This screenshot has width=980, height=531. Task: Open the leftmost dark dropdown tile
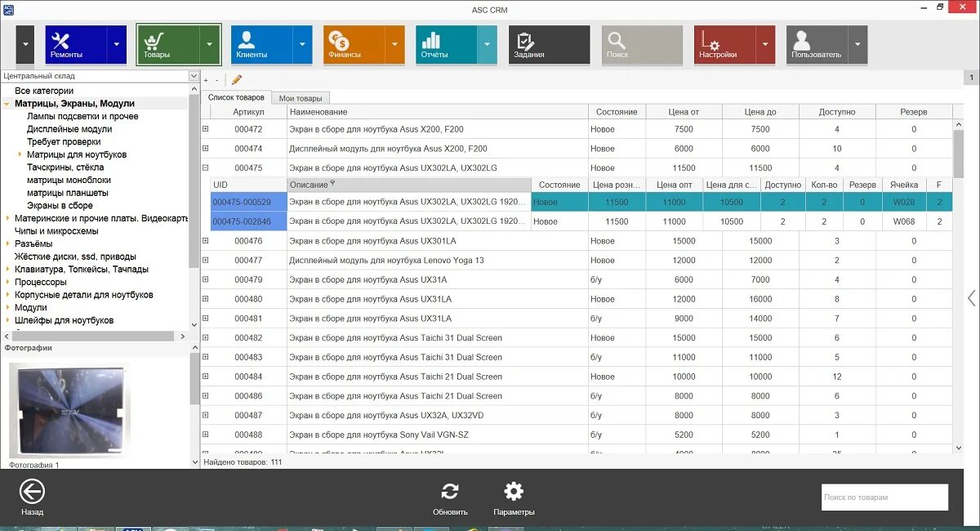25,45
